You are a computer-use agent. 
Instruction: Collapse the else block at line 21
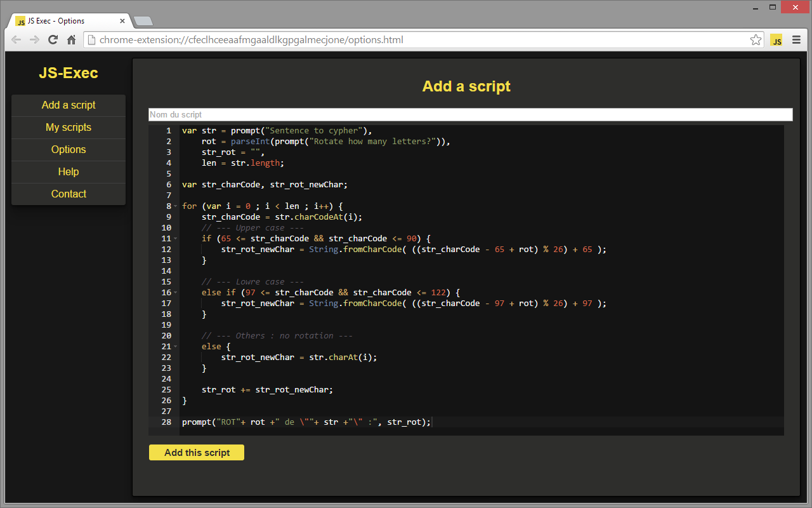(x=175, y=347)
